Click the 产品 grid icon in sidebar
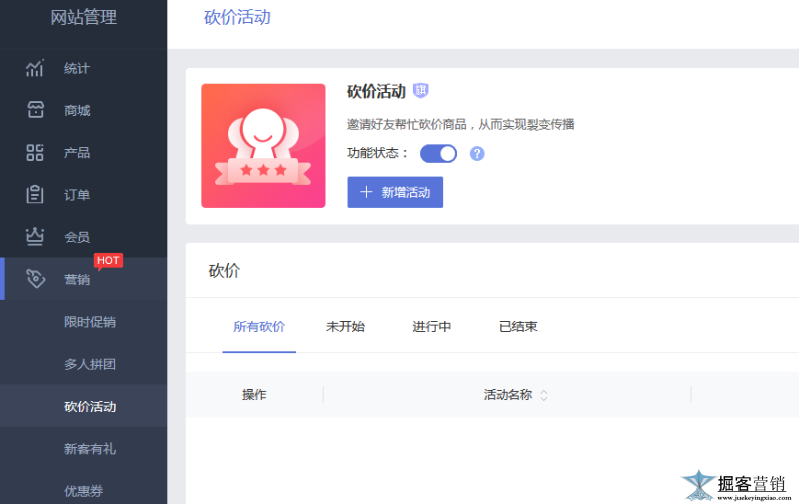 [35, 153]
